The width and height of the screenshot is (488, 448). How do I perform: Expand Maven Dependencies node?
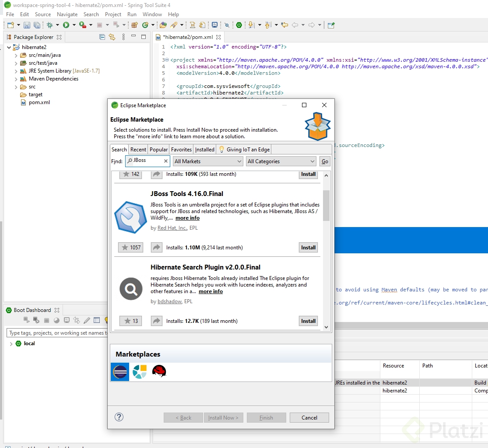point(16,79)
